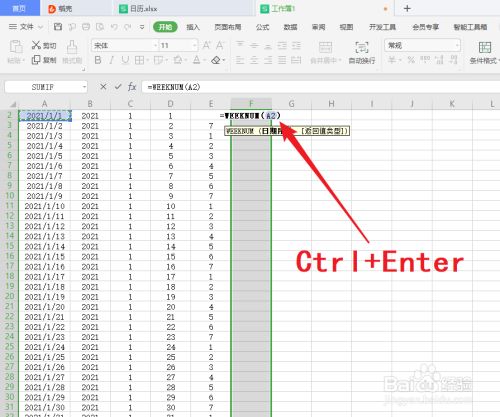The image size is (500, 417).
Task: Click the Save icon in quick access toolbar
Action: 58,27
